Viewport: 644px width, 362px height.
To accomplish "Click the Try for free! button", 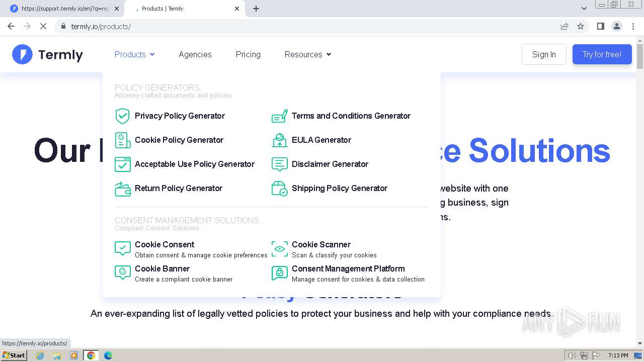I will pos(602,54).
